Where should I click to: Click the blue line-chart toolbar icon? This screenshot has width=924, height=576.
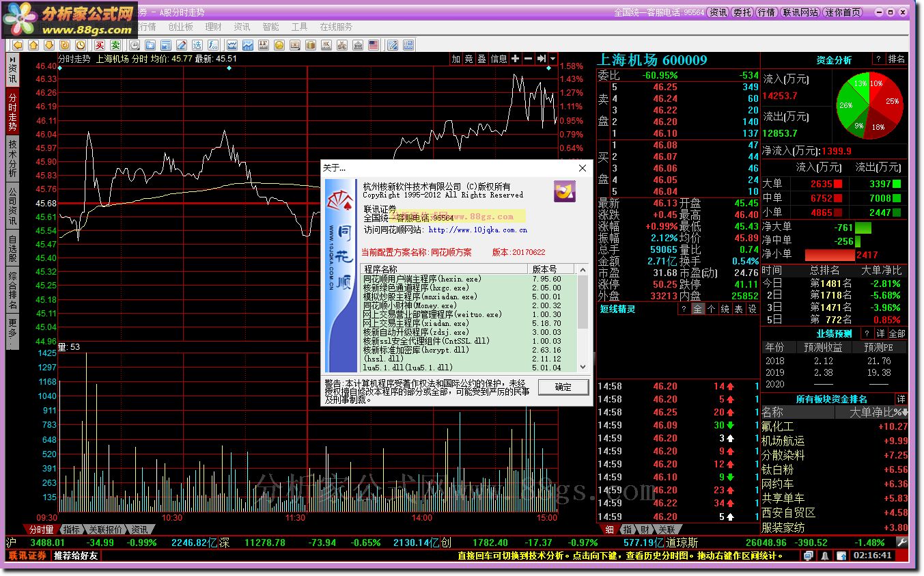tap(247, 45)
